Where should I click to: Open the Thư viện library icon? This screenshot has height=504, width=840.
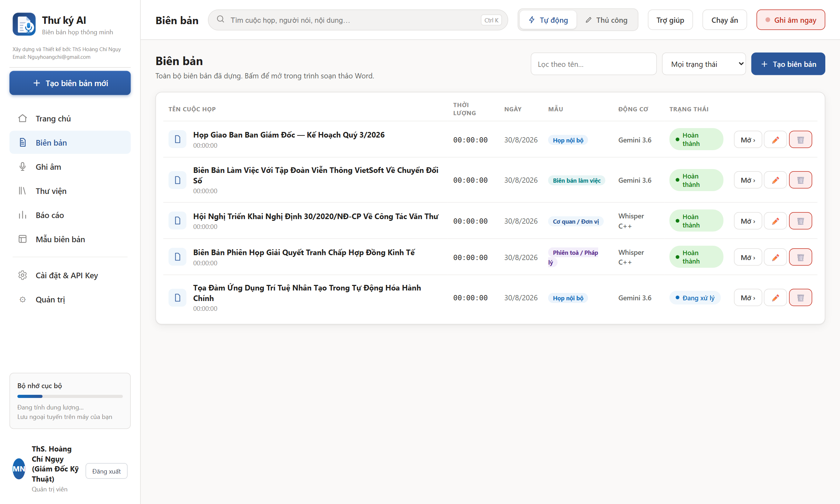(x=23, y=191)
